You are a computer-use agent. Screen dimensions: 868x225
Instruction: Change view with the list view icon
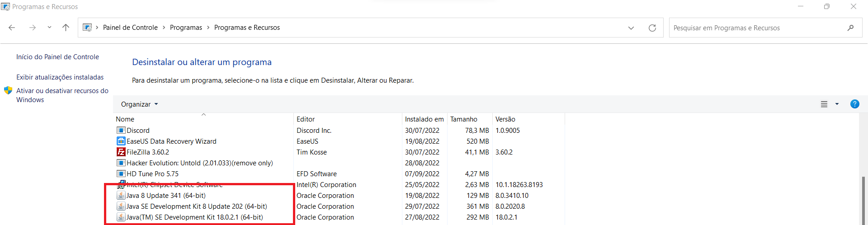(824, 104)
